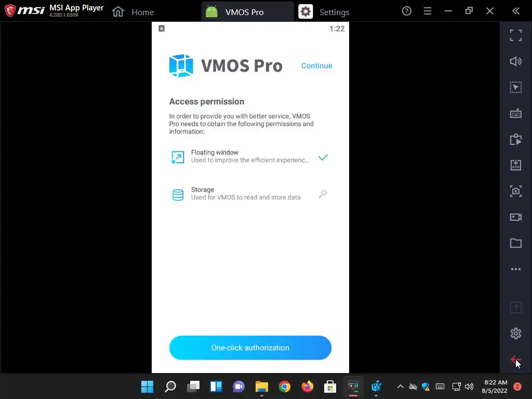Image resolution: width=532 pixels, height=399 pixels.
Task: Open the keyboard controls icon
Action: click(x=516, y=113)
